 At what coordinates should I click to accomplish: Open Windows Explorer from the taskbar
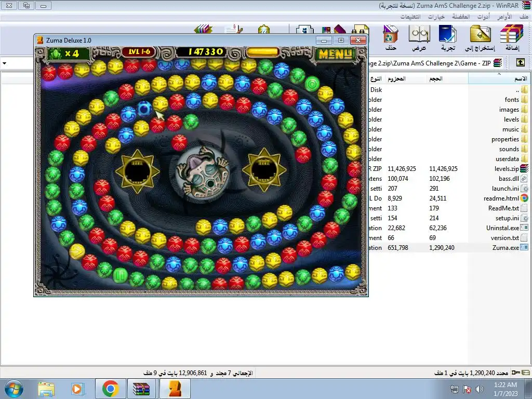click(46, 389)
